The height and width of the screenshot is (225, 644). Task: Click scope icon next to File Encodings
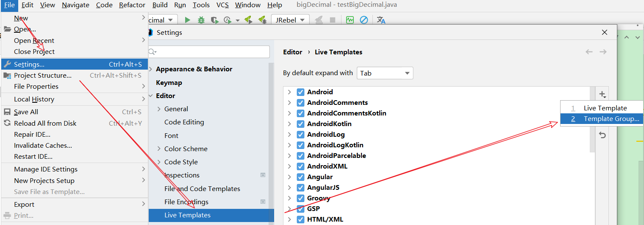tap(263, 202)
